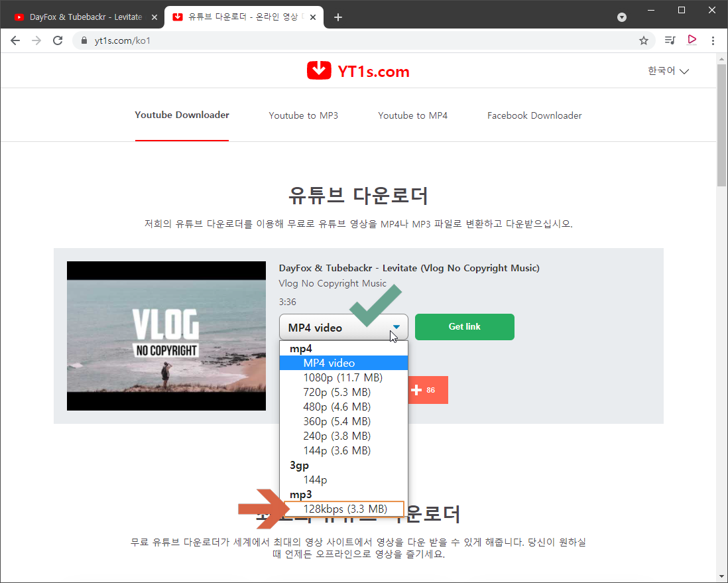728x583 pixels.
Task: Click the Vlog No Copyright Music channel text
Action: coord(332,283)
